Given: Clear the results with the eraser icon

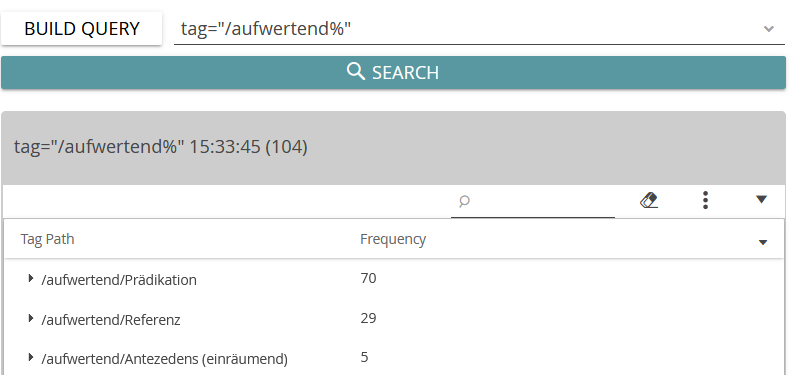Looking at the screenshot, I should [649, 200].
